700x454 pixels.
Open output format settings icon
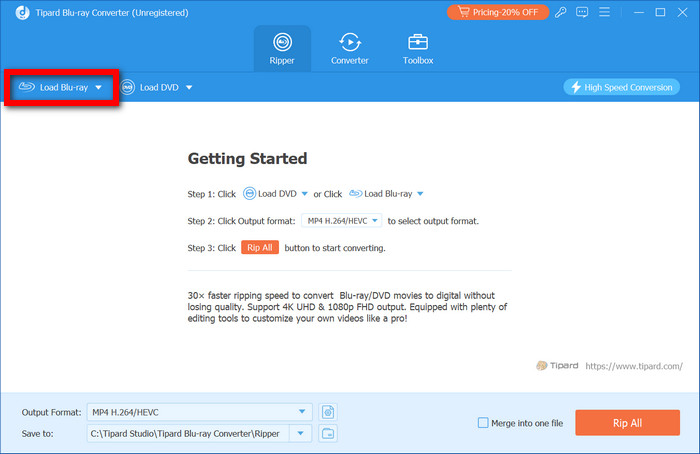click(328, 412)
